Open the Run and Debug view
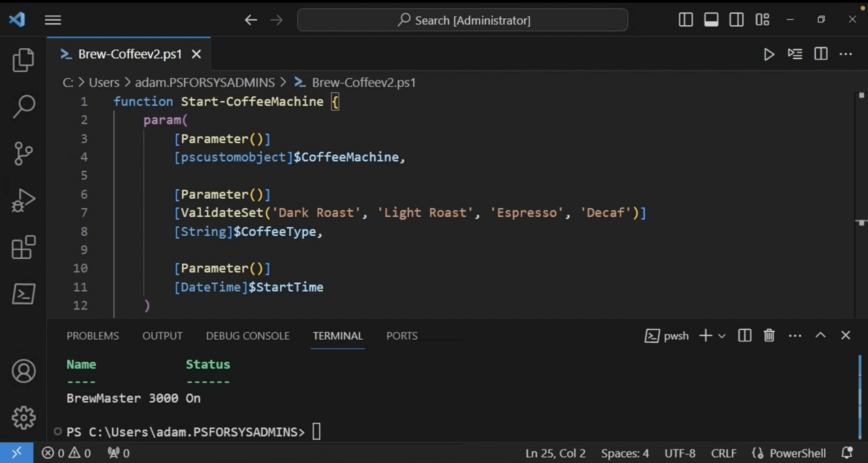 pyautogui.click(x=23, y=200)
